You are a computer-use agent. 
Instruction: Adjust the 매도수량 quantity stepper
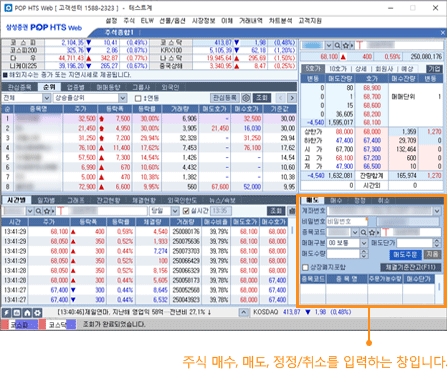364,254
